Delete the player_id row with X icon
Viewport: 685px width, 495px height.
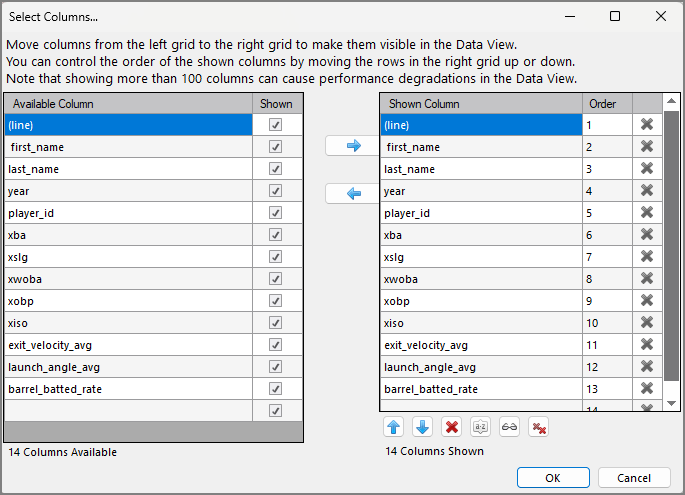point(647,213)
